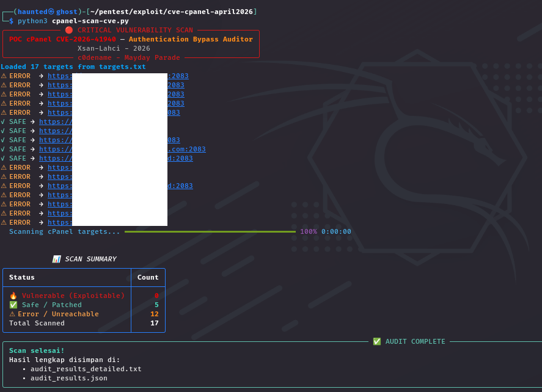Click the Status column header
This screenshot has height=392, width=542.
pos(22,277)
